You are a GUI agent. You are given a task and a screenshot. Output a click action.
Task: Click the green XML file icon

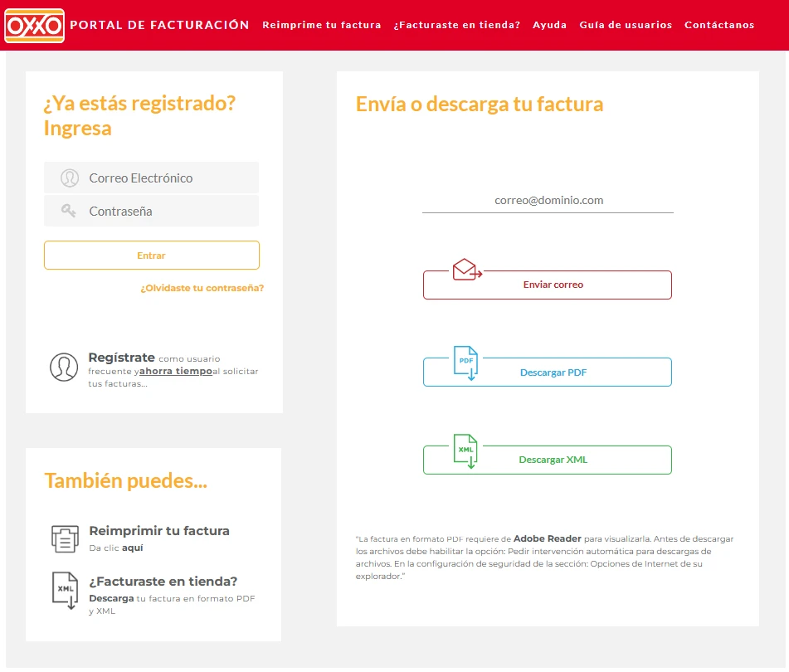pos(466,451)
